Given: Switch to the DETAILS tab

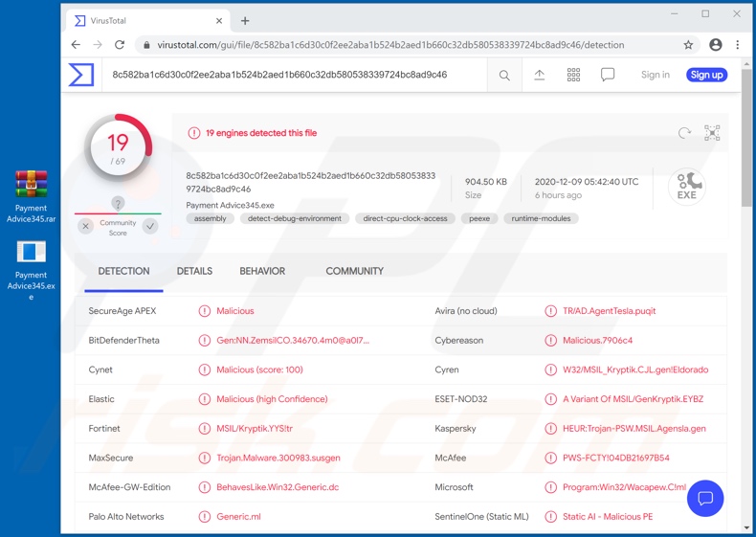Looking at the screenshot, I should pyautogui.click(x=194, y=271).
